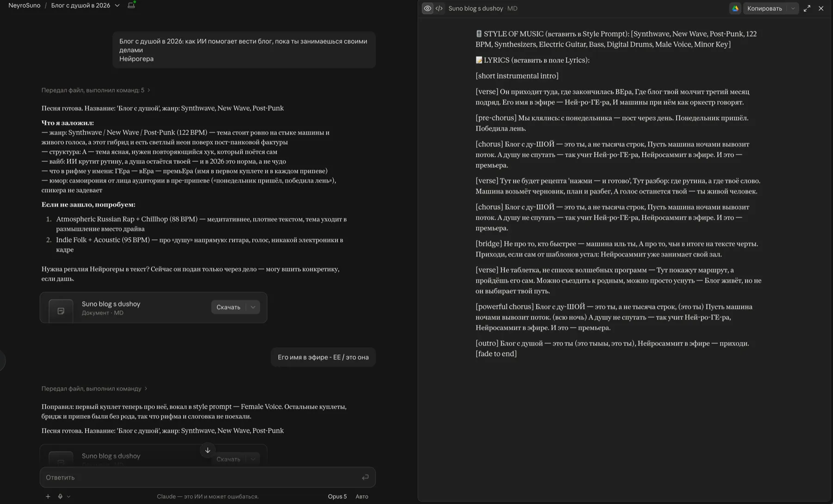Open the Google Drive save icon
This screenshot has width=833, height=504.
(x=735, y=8)
